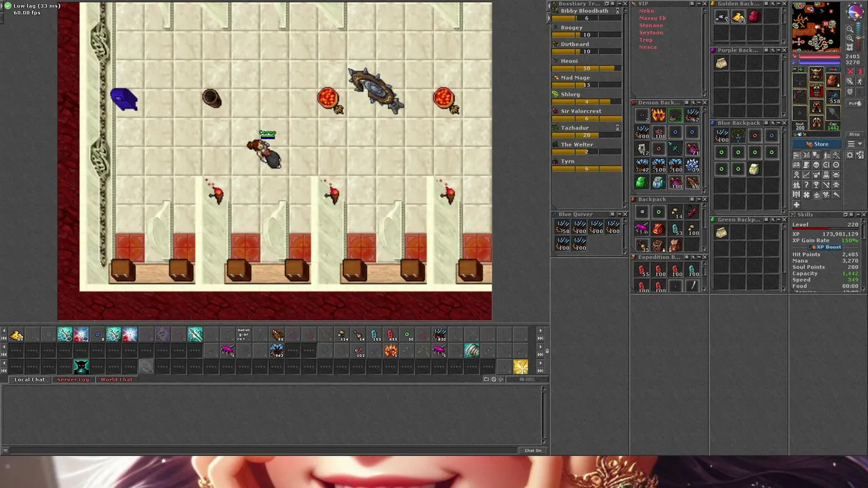The height and width of the screenshot is (488, 868).
Task: Switch to the Local Chat tab
Action: click(x=30, y=380)
